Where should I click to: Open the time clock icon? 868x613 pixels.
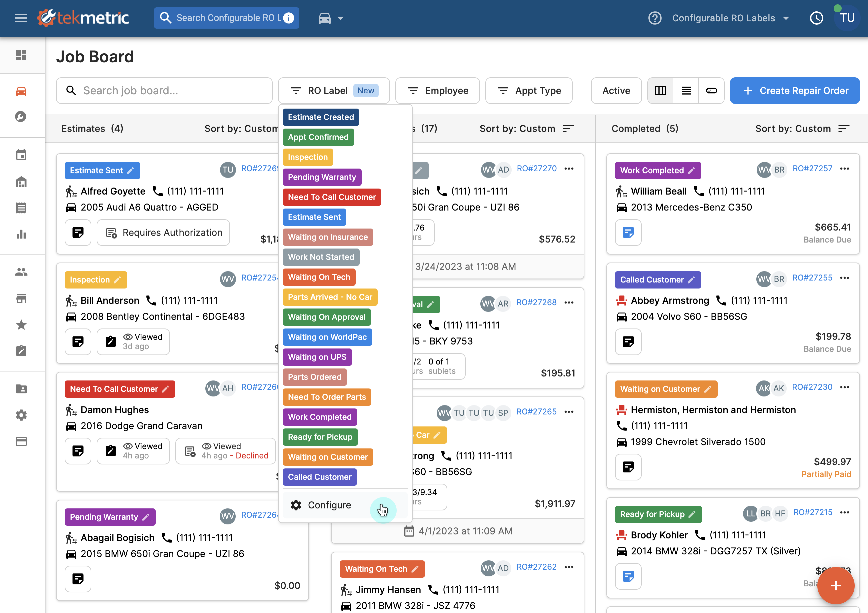pyautogui.click(x=817, y=18)
